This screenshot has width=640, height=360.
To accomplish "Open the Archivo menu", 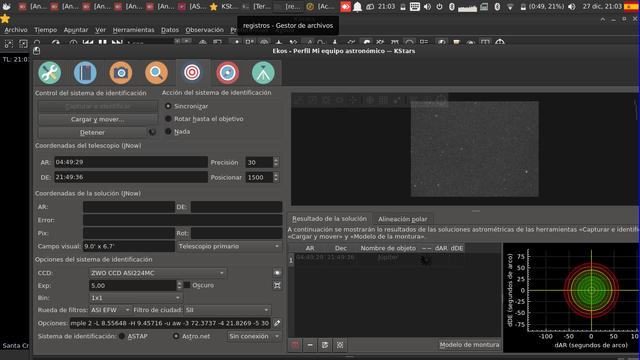I will [16, 30].
